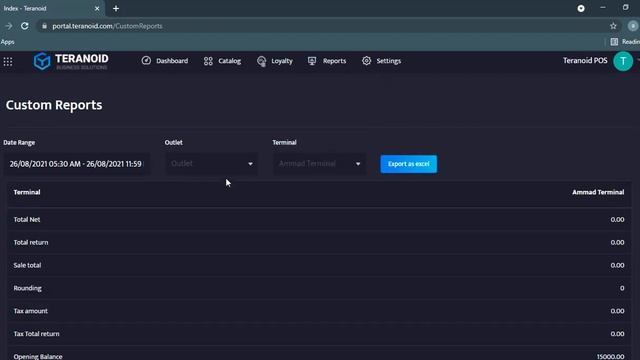Click the Catalog grid icon
The width and height of the screenshot is (640, 360).
pyautogui.click(x=208, y=61)
